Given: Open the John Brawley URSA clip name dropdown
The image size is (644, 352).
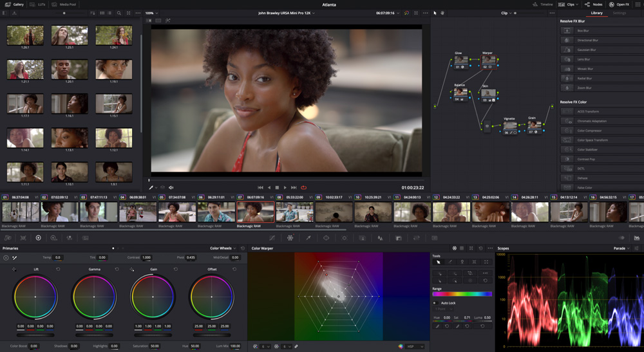Looking at the screenshot, I should click(x=287, y=13).
